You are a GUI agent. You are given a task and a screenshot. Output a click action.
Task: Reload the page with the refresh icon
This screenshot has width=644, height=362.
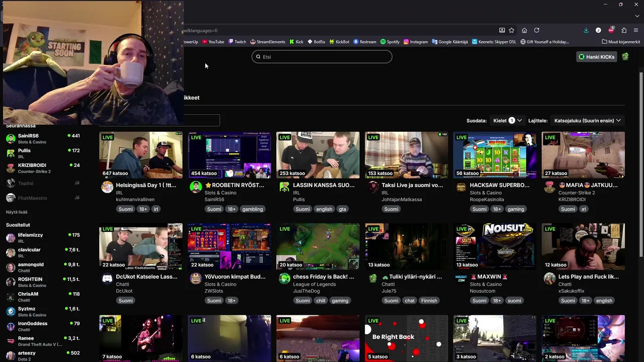[537, 30]
